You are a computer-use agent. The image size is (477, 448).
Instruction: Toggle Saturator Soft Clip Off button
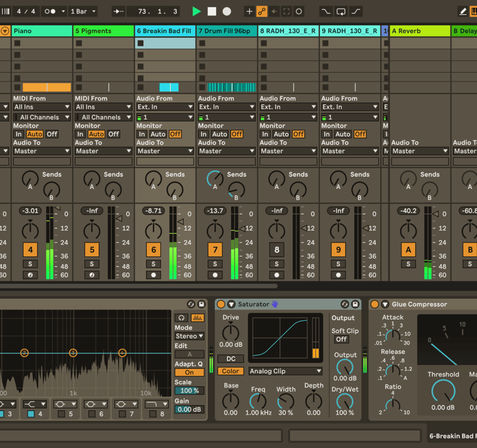(341, 339)
